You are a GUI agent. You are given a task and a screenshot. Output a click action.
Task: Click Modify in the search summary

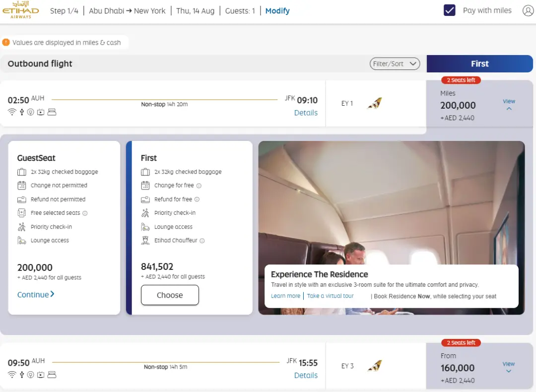[277, 11]
